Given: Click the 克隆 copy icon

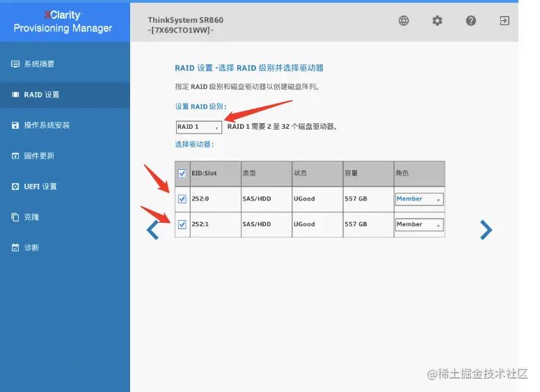Looking at the screenshot, I should point(15,217).
